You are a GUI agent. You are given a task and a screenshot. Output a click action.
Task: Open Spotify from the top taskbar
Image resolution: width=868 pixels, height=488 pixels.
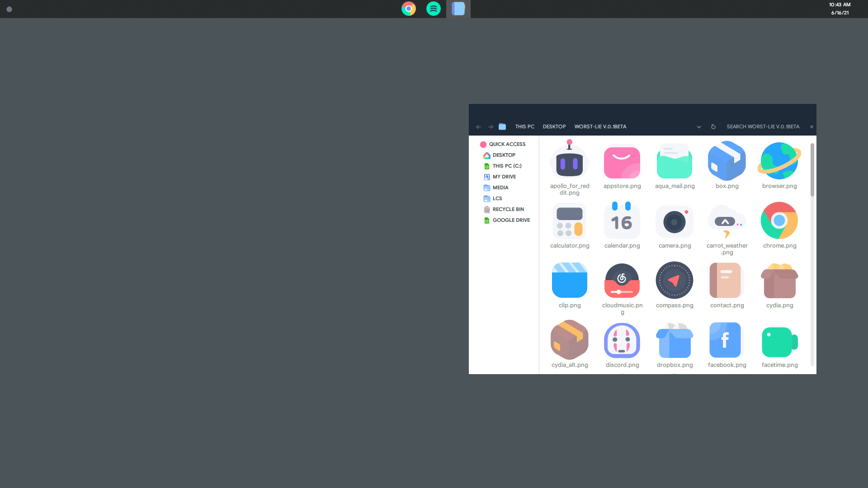434,9
